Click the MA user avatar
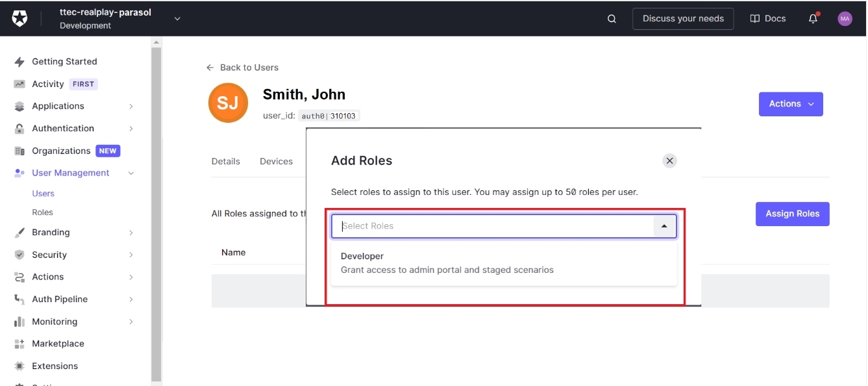This screenshot has height=386, width=868. point(845,19)
